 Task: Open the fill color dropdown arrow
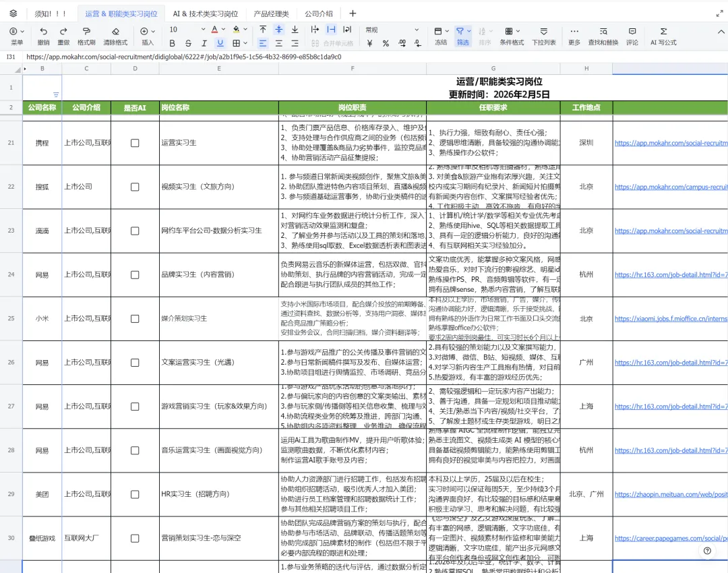[x=245, y=29]
